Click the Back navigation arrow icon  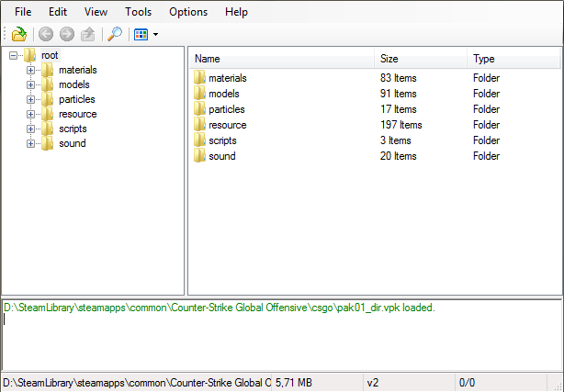point(46,35)
